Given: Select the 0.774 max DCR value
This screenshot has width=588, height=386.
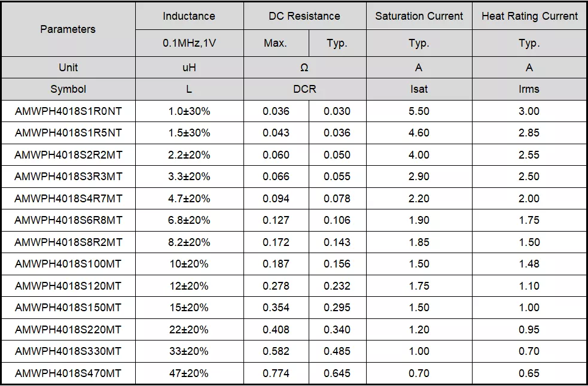Looking at the screenshot, I should [x=276, y=373].
